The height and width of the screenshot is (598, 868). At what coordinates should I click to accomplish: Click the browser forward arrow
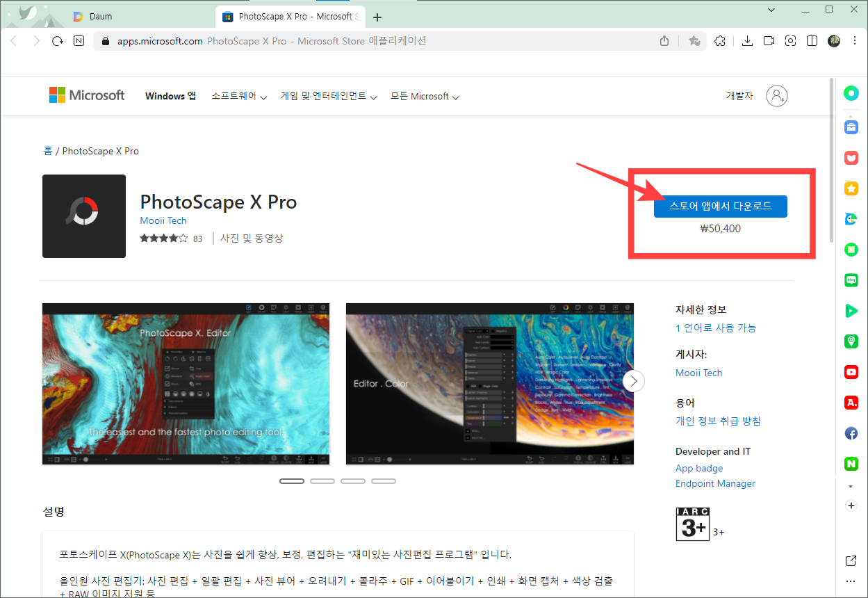[x=36, y=41]
